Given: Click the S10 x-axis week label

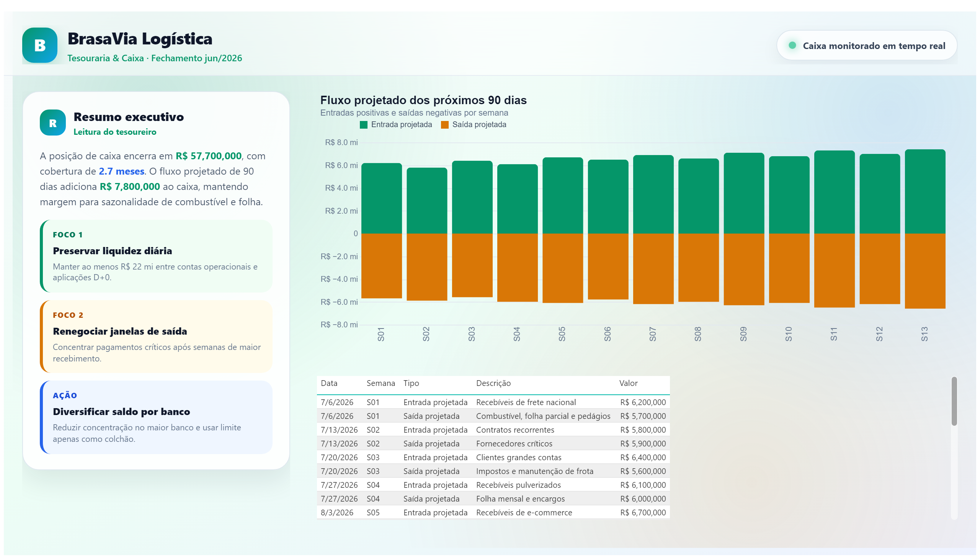Looking at the screenshot, I should coord(789,334).
